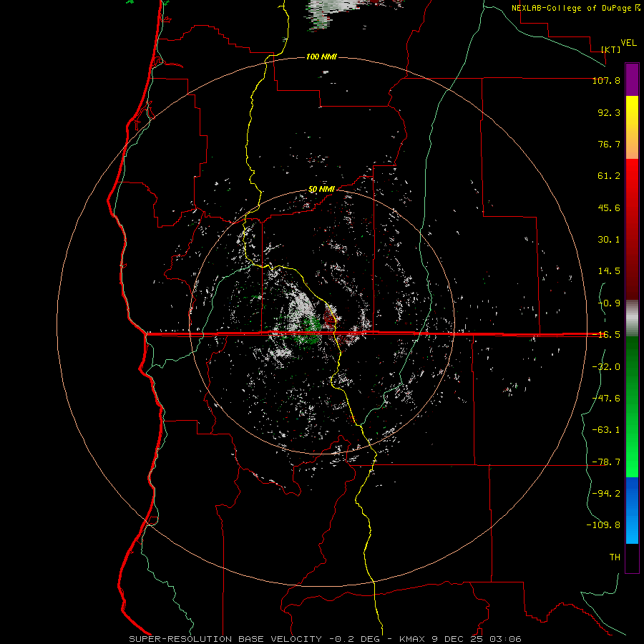Click the -94.2 scale value

click(606, 494)
